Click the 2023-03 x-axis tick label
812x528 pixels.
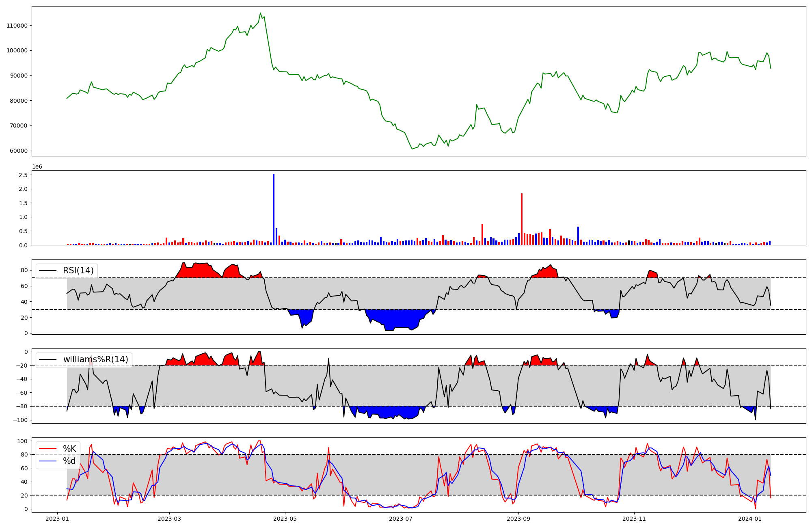tap(169, 519)
